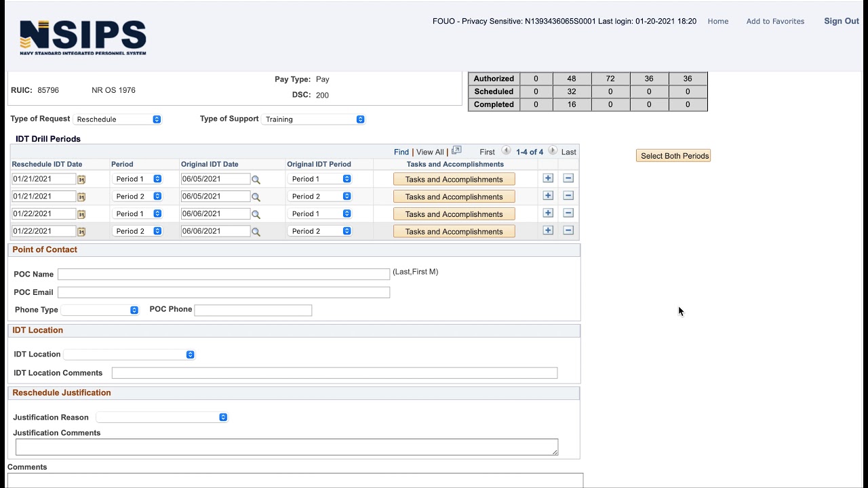Sort by Reschedule IDT Date column header
This screenshot has height=488, width=868.
coord(47,164)
